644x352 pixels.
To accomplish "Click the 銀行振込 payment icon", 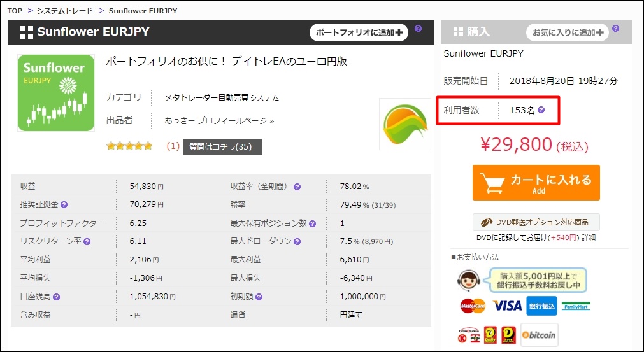I will tap(541, 306).
